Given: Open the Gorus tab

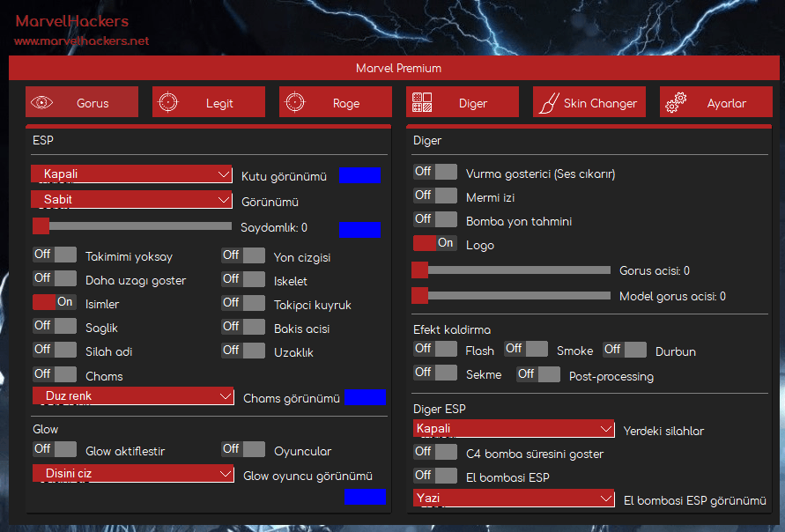Looking at the screenshot, I should (82, 101).
